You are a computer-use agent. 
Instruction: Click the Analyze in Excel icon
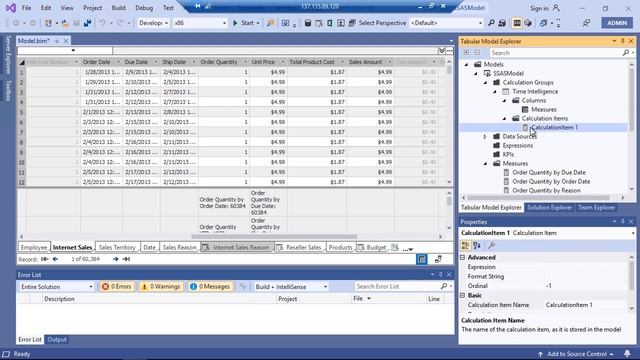[330, 23]
